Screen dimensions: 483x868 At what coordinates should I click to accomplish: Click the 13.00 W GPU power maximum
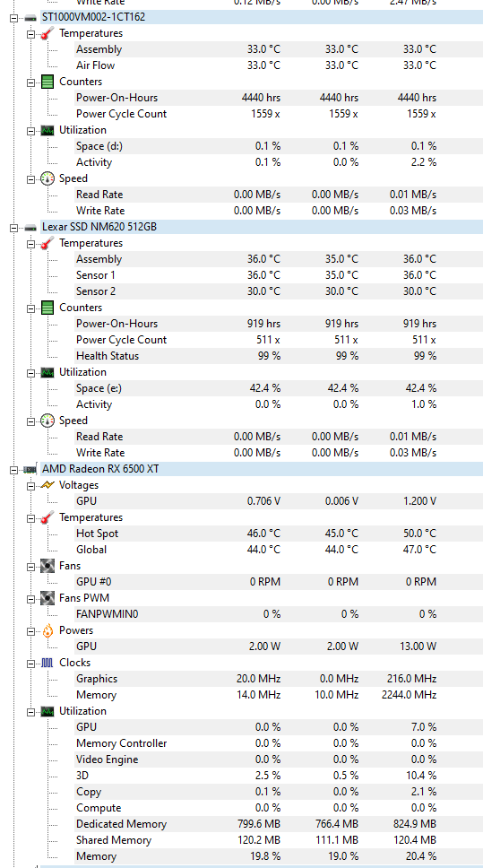[x=418, y=647]
